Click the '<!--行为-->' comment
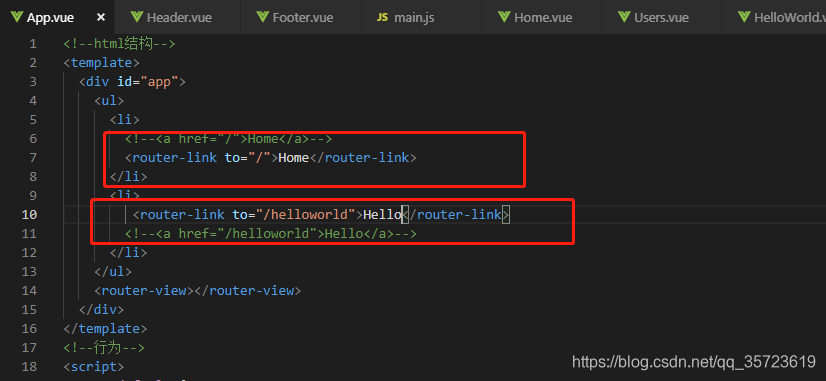Image resolution: width=826 pixels, height=381 pixels. [x=104, y=347]
